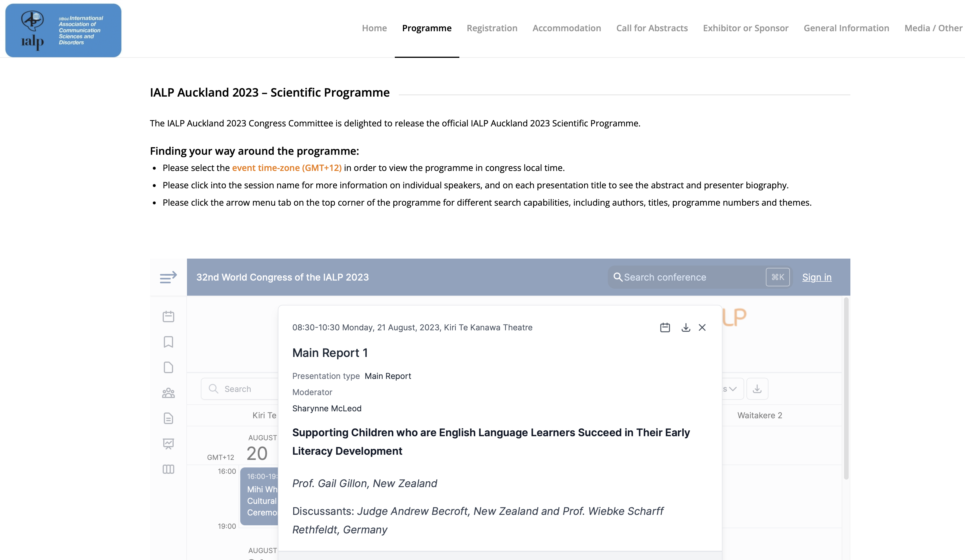The image size is (965, 560).
Task: Open the blank page sidebar icon
Action: point(168,367)
